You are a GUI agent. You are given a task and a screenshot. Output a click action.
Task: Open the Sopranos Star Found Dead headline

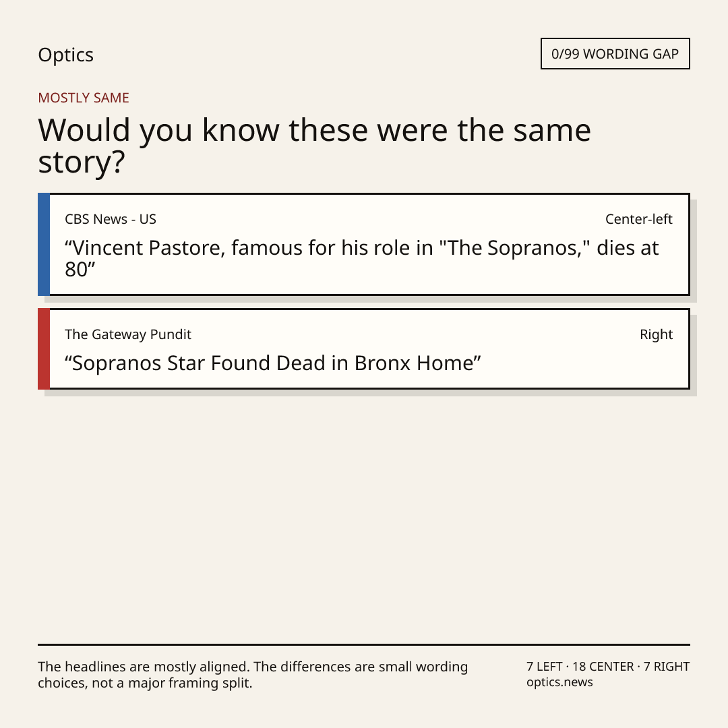pos(273,363)
